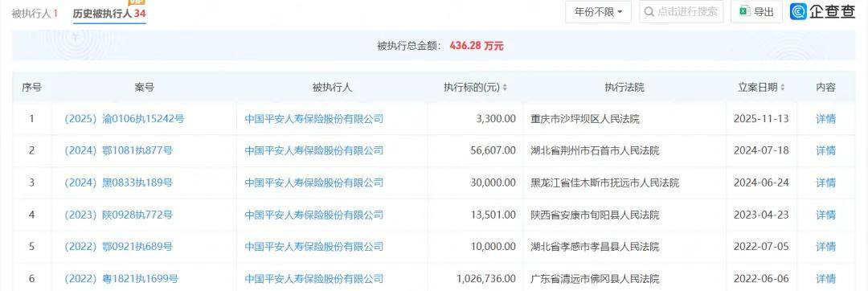Click the 2025-11-13 filing date
Viewport: 868px width, 291px height.
click(761, 118)
